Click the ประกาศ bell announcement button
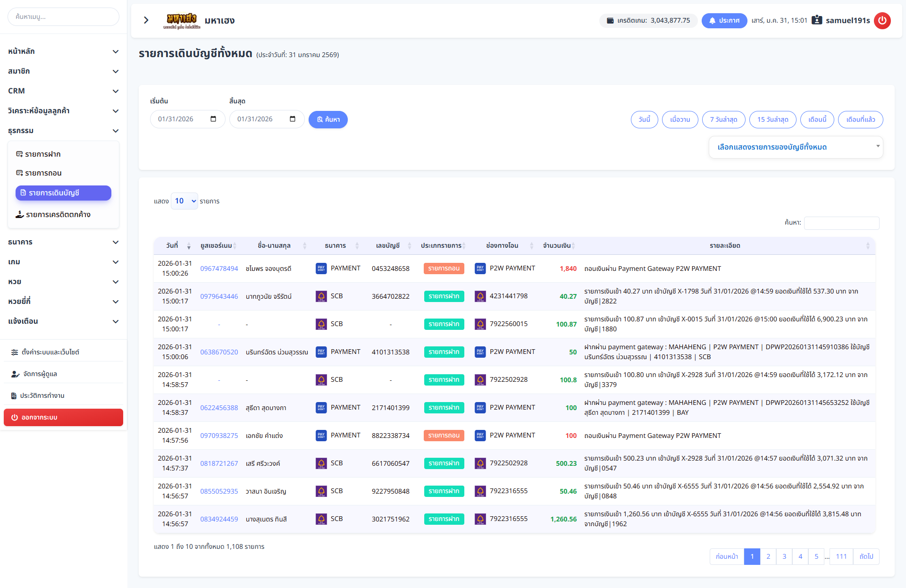Image resolution: width=906 pixels, height=588 pixels. 724,21
